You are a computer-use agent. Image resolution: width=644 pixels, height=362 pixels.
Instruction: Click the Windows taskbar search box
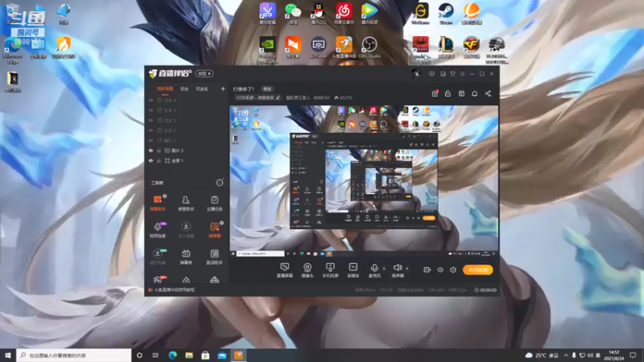tap(74, 355)
